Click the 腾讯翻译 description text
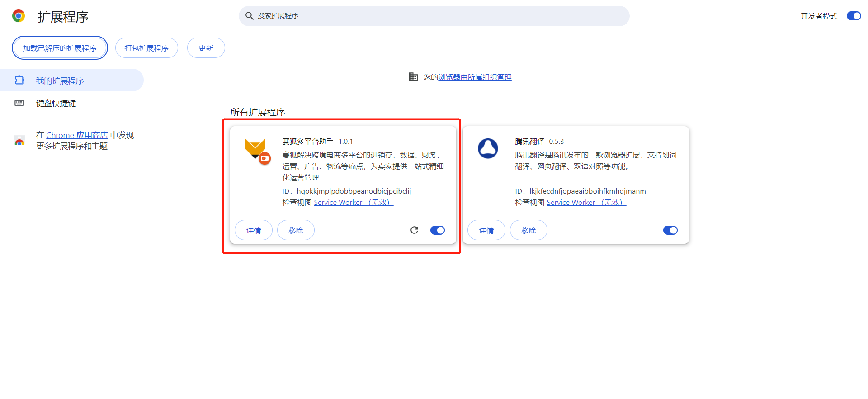This screenshot has width=868, height=399. click(596, 161)
